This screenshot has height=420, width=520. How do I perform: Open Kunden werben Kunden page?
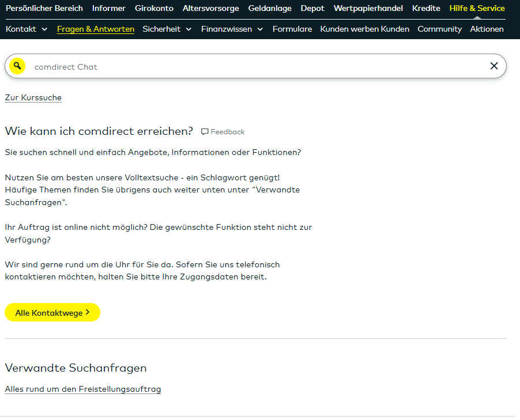(364, 29)
